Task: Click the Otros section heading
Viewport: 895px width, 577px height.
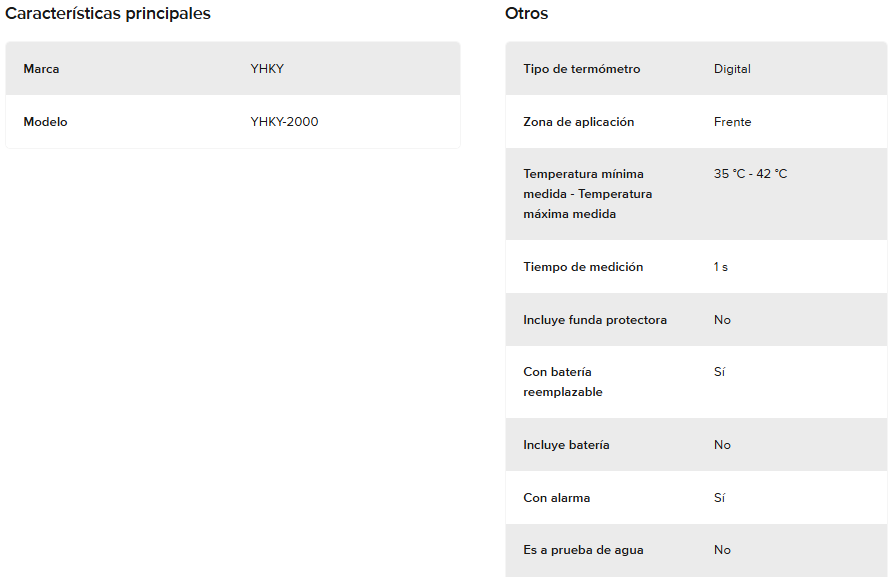Action: pos(526,14)
